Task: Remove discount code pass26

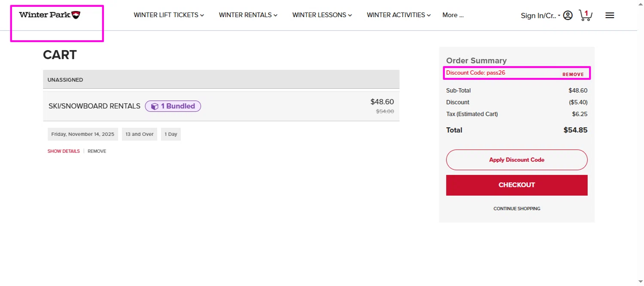Action: pos(573,74)
